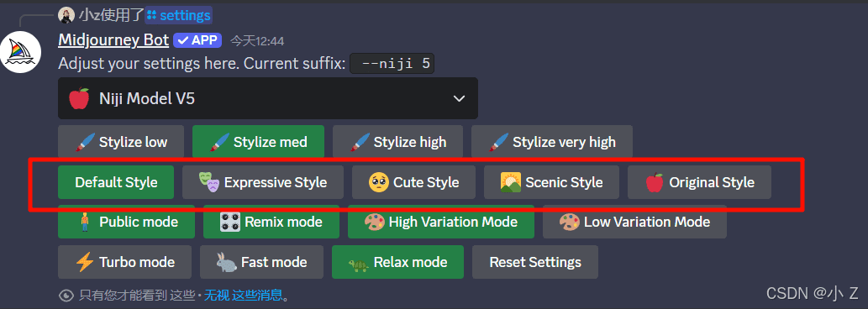Choose Cute Style with pleading face icon
The height and width of the screenshot is (309, 868).
pyautogui.click(x=413, y=182)
